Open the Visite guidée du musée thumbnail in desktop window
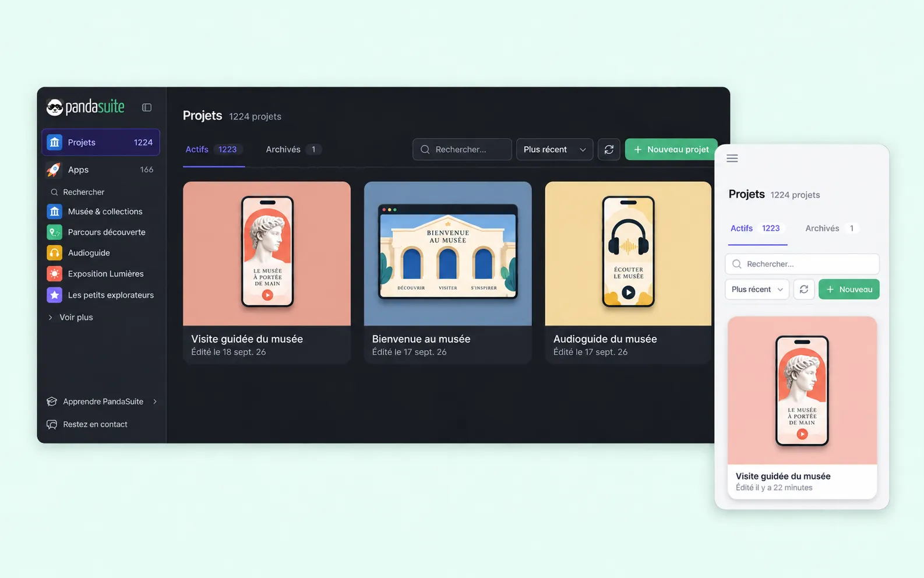 (x=267, y=253)
